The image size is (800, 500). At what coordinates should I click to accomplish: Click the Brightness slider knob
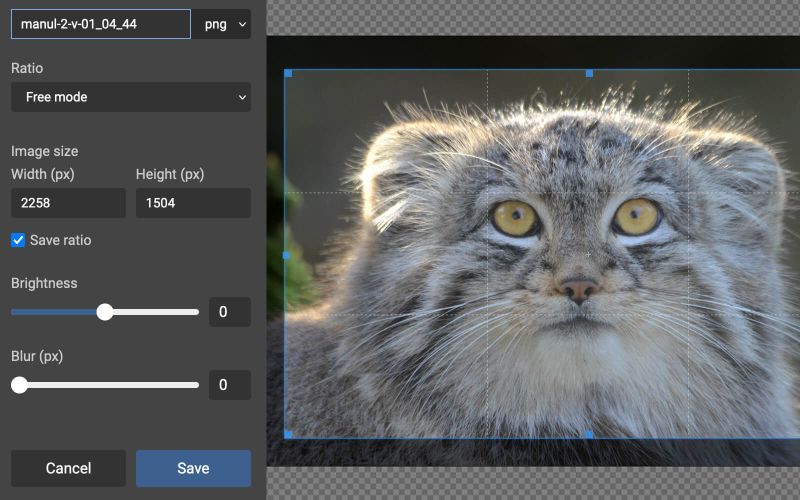tap(105, 312)
